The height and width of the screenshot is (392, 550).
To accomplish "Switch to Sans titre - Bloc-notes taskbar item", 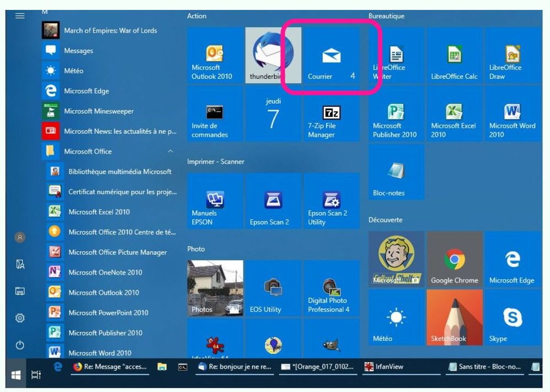I will click(484, 367).
